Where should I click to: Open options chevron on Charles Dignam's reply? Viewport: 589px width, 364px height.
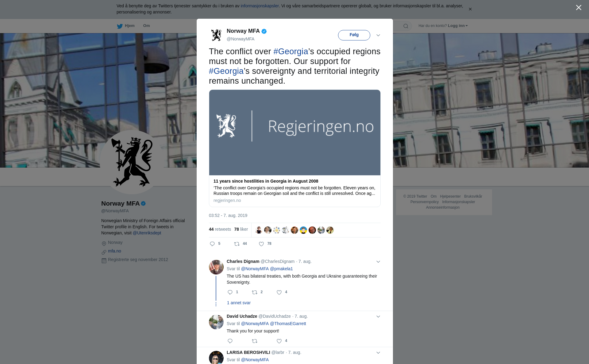(x=378, y=262)
